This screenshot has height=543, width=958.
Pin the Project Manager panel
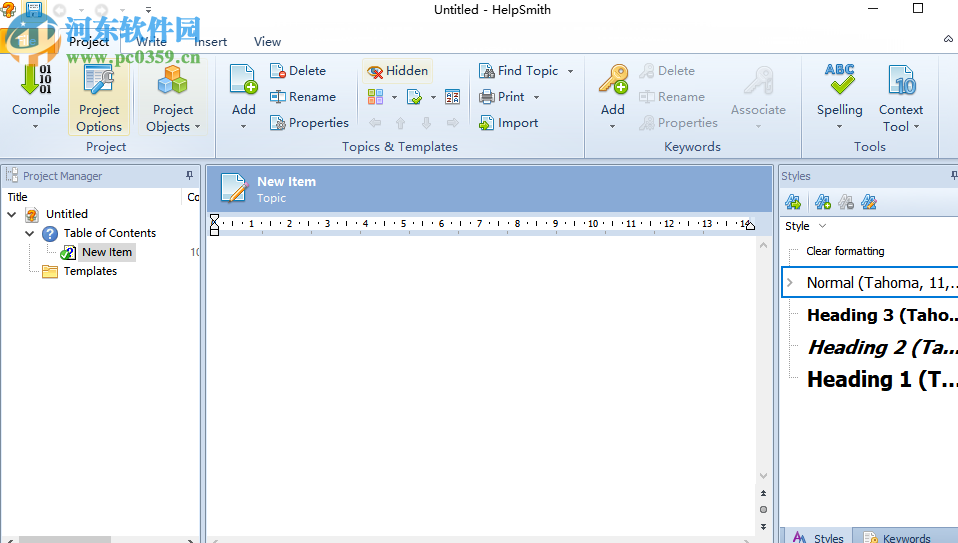(x=189, y=176)
